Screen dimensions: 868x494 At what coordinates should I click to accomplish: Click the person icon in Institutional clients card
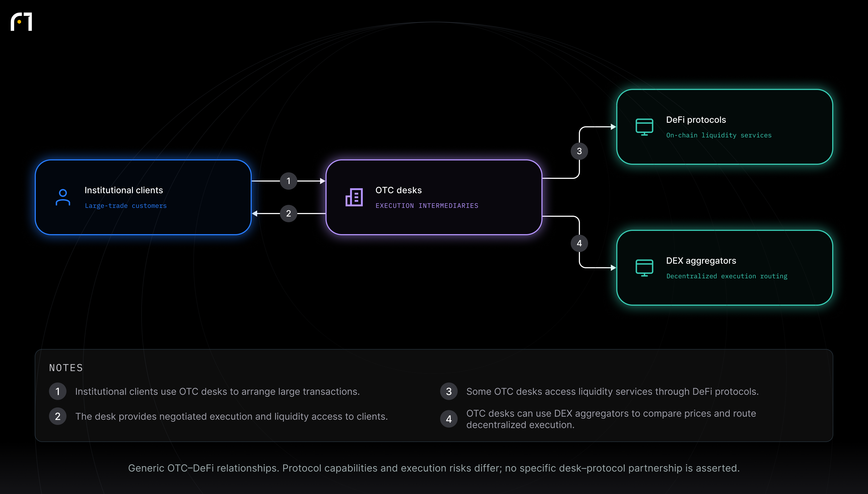63,198
